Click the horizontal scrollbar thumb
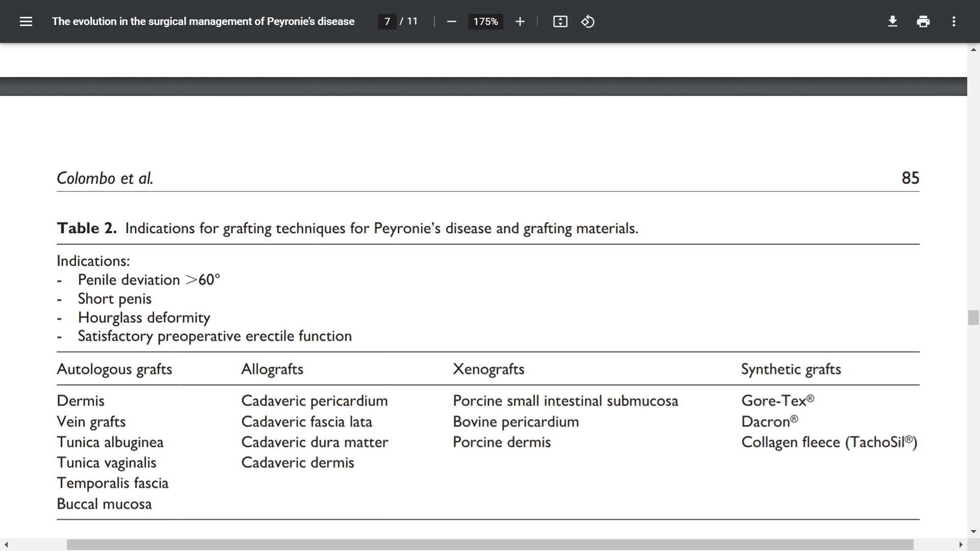The height and width of the screenshot is (551, 980). click(490, 544)
